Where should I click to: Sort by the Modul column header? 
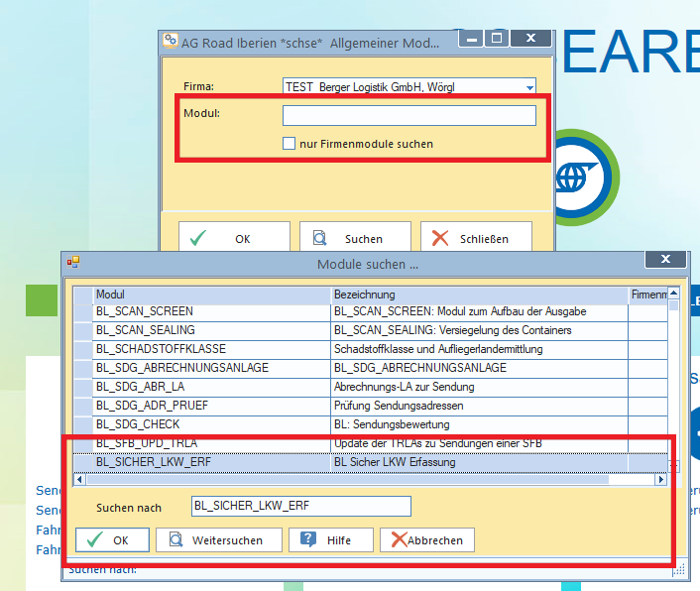(x=212, y=295)
